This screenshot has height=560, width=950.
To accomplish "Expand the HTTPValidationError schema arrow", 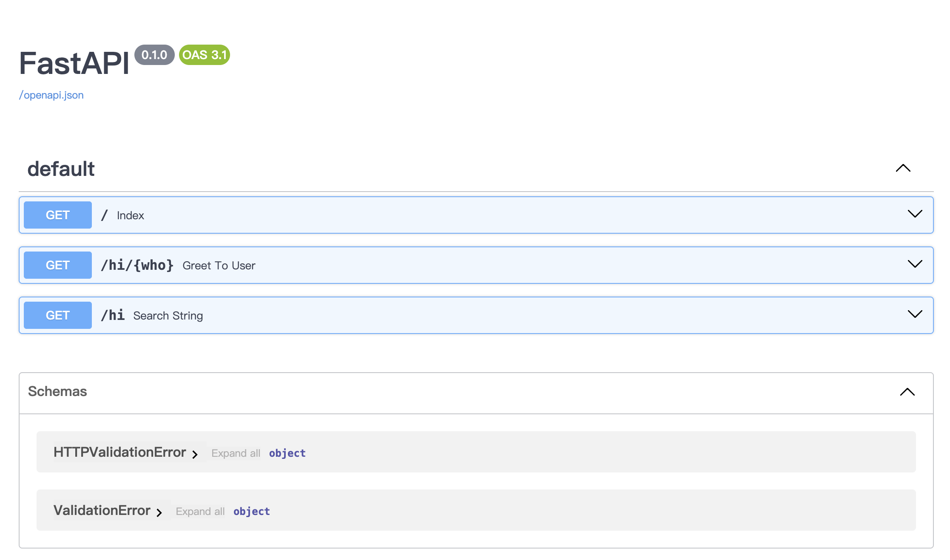I will pyautogui.click(x=196, y=454).
